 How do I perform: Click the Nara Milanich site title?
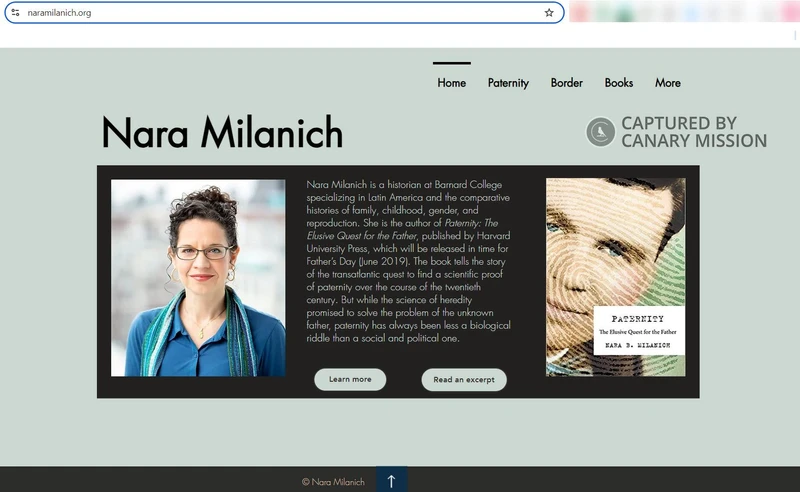tap(222, 133)
